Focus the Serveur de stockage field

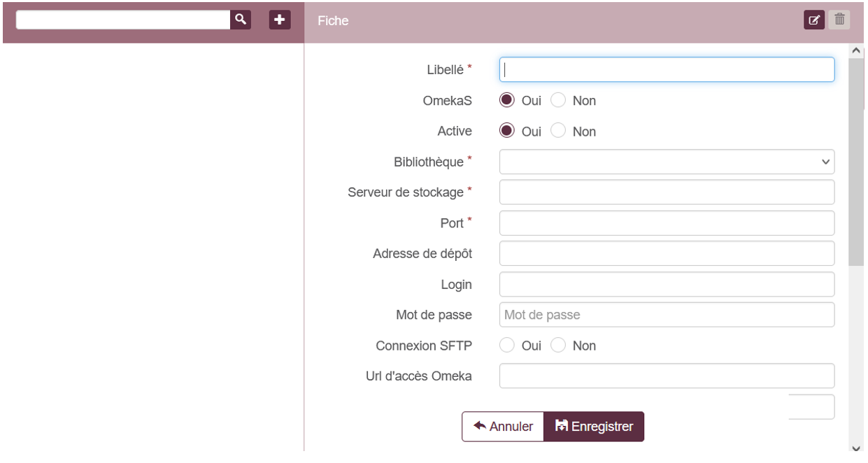click(x=666, y=192)
